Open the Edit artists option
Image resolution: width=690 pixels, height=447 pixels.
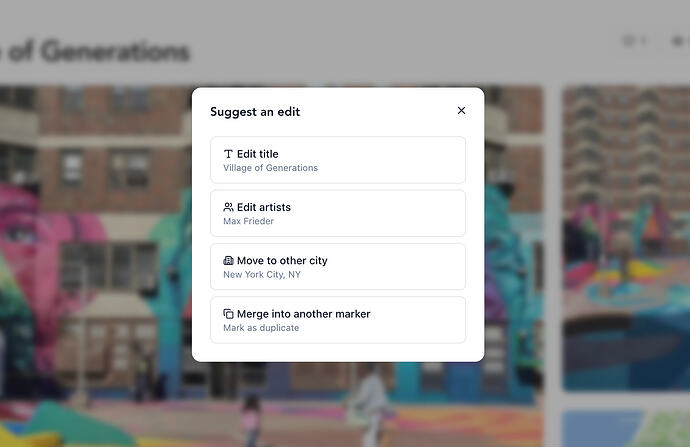click(x=338, y=213)
